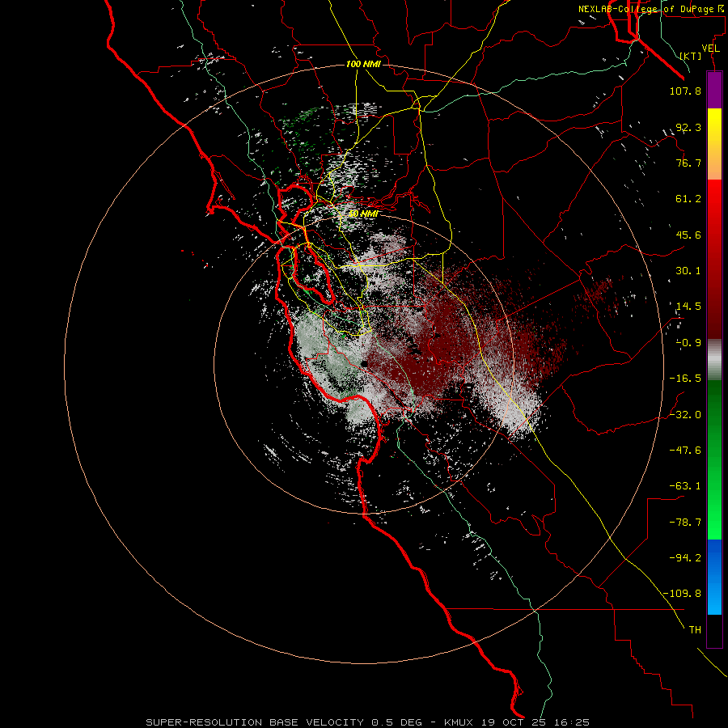Viewport: 728px width, 728px height.
Task: Click the 92.3 velocity scale value
Action: [x=688, y=127]
